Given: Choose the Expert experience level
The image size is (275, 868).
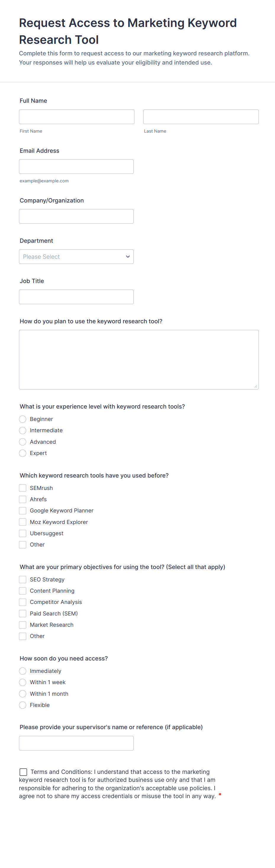Looking at the screenshot, I should 22,453.
